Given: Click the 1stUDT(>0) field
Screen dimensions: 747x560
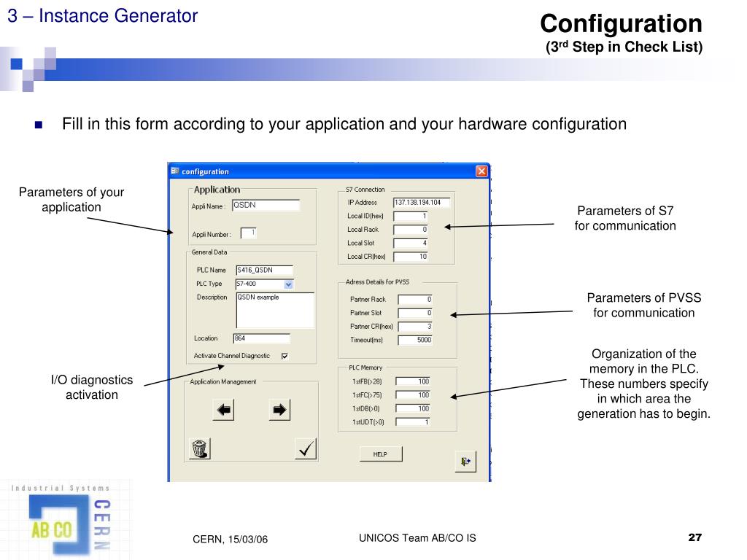Looking at the screenshot, I should click(x=413, y=422).
